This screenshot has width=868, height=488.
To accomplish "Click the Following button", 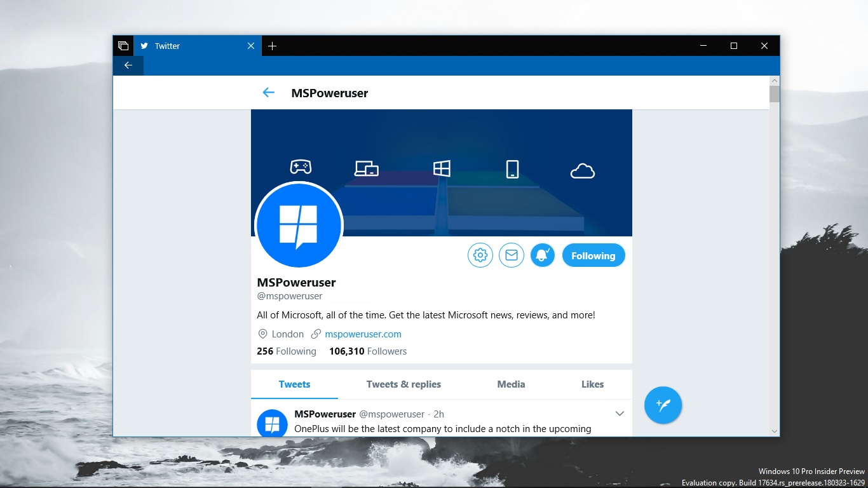I will click(593, 255).
